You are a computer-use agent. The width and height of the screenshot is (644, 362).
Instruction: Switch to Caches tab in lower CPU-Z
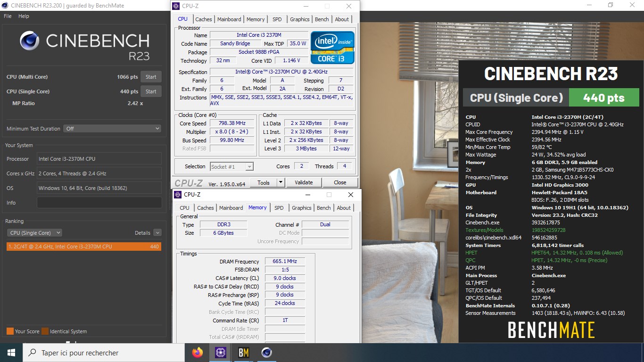pos(206,208)
